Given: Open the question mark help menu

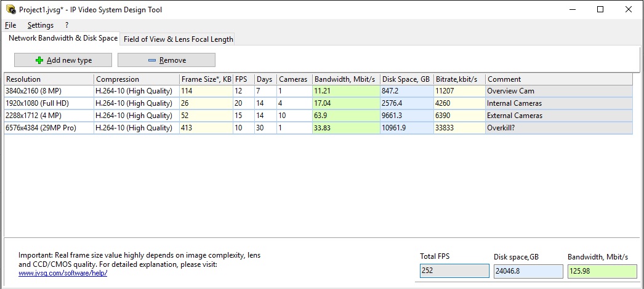Looking at the screenshot, I should (66, 25).
